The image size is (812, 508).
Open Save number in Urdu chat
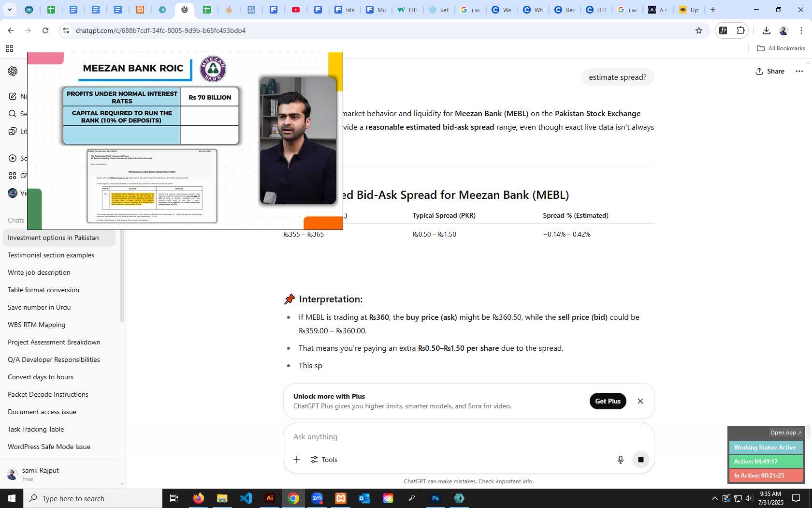pyautogui.click(x=59, y=307)
